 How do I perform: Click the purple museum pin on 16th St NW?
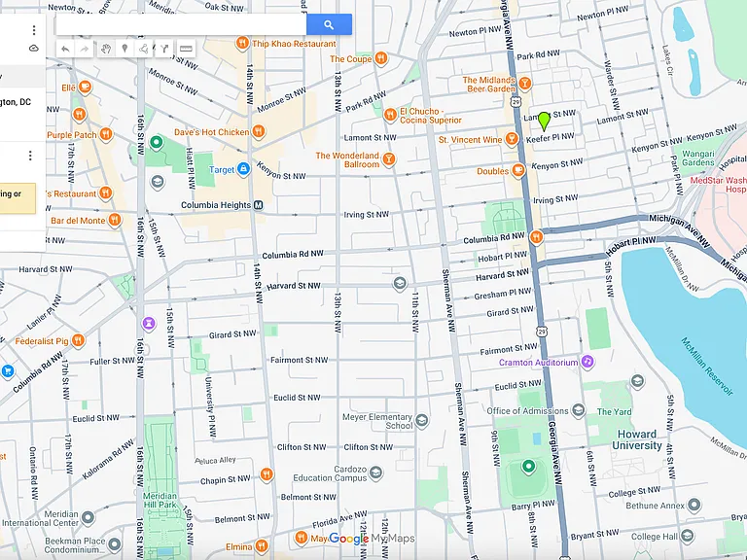[x=149, y=324]
